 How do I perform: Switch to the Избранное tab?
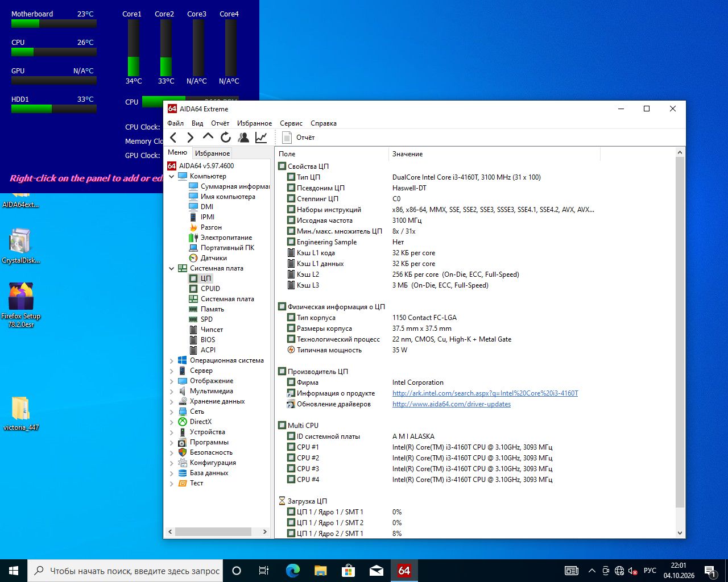click(213, 153)
